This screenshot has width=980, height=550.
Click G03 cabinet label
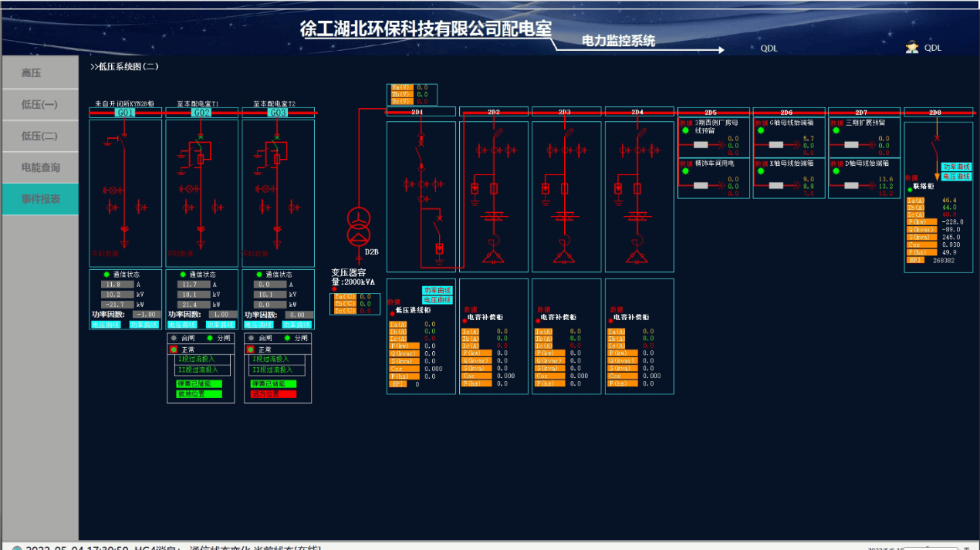click(278, 113)
